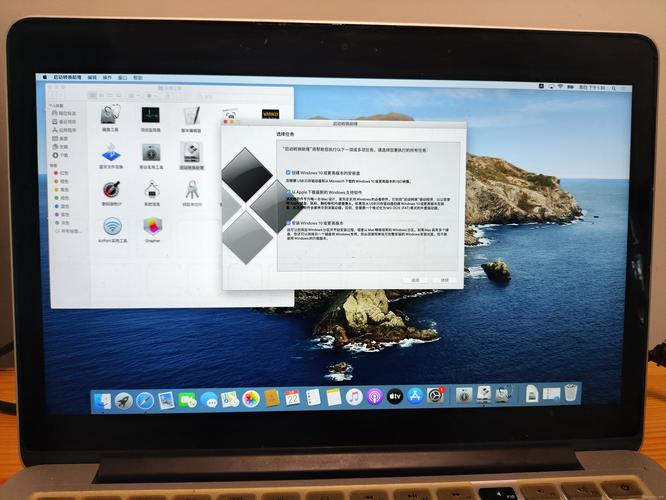Open the Apple menu in the menu bar
Image resolution: width=666 pixels, height=500 pixels.
(46, 77)
